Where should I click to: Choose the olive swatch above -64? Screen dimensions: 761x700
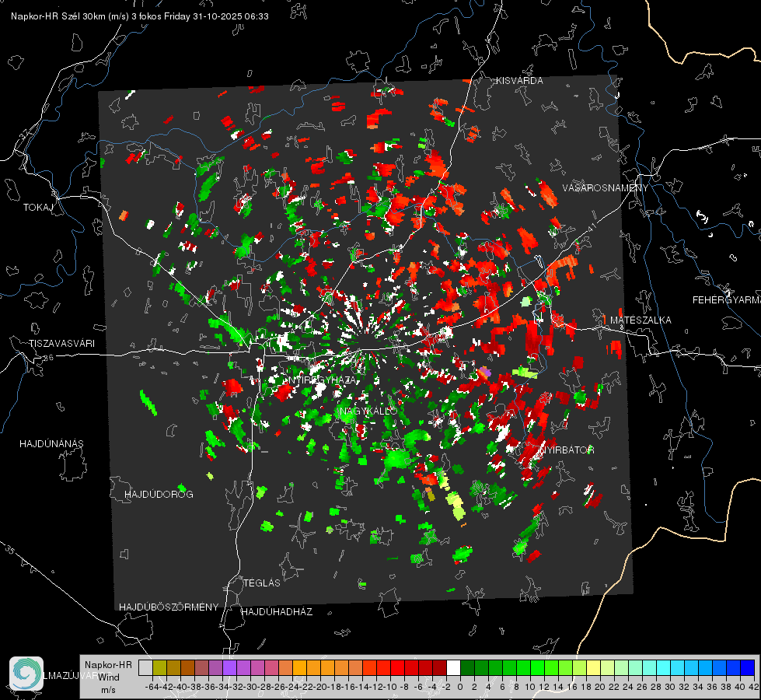point(159,667)
